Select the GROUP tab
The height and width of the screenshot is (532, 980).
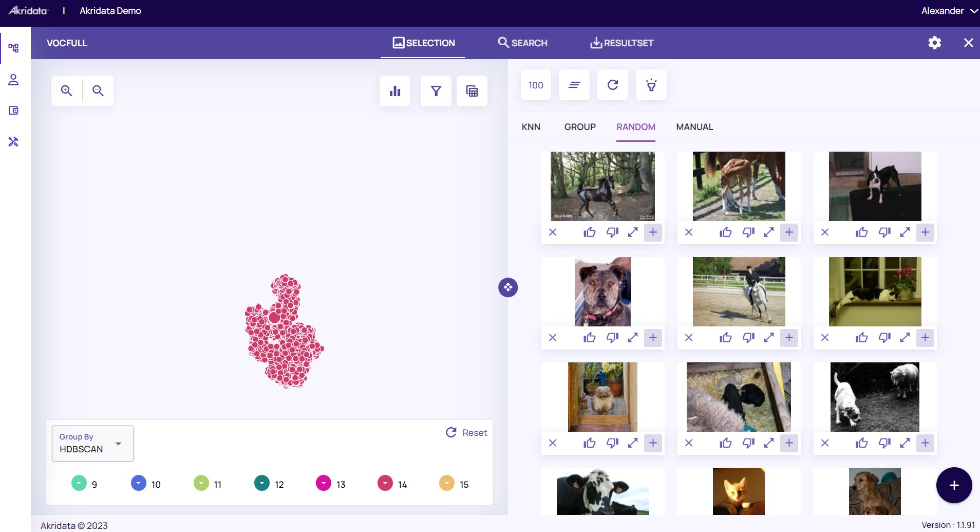580,127
